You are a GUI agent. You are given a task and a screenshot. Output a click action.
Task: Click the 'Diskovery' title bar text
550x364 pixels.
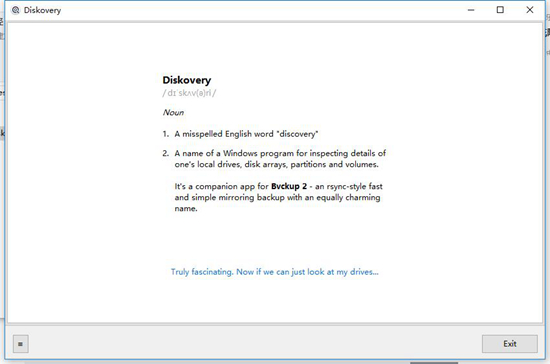point(42,10)
